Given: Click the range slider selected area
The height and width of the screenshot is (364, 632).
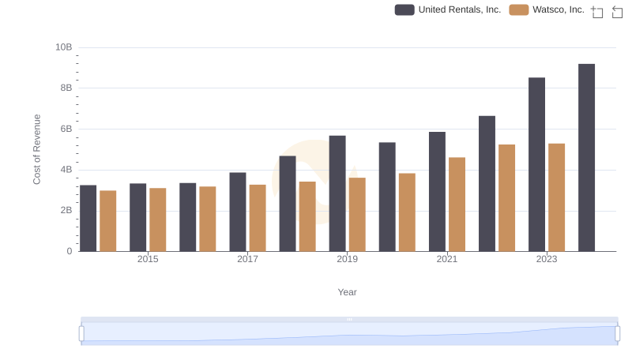Looking at the screenshot, I should pos(349,334).
